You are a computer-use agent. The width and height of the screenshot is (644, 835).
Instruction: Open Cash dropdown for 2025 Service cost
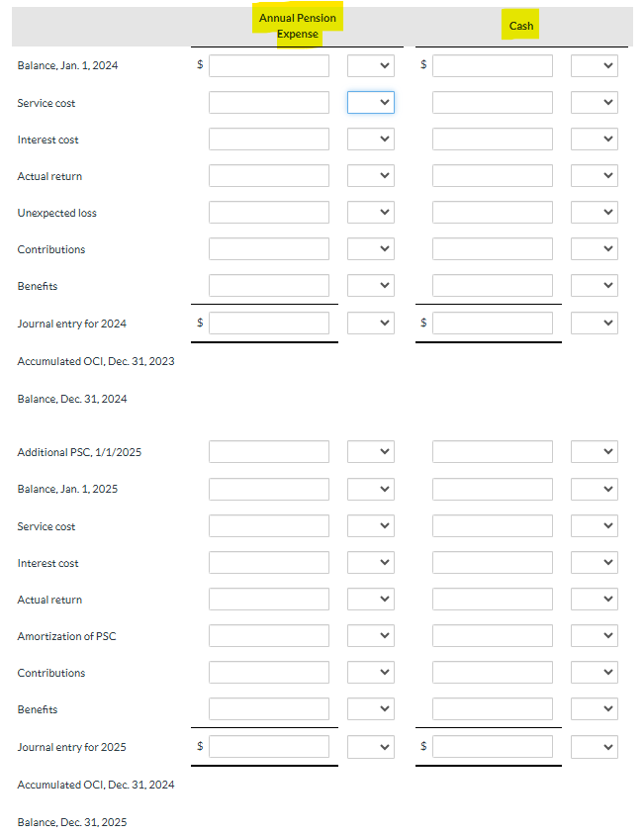pos(595,525)
